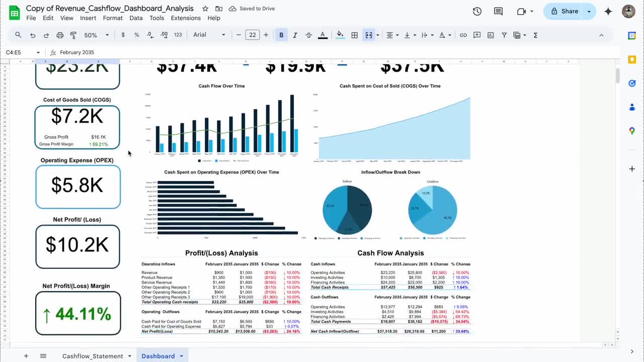Increase decimal places
The width and height of the screenshot is (644, 362).
pos(164,35)
